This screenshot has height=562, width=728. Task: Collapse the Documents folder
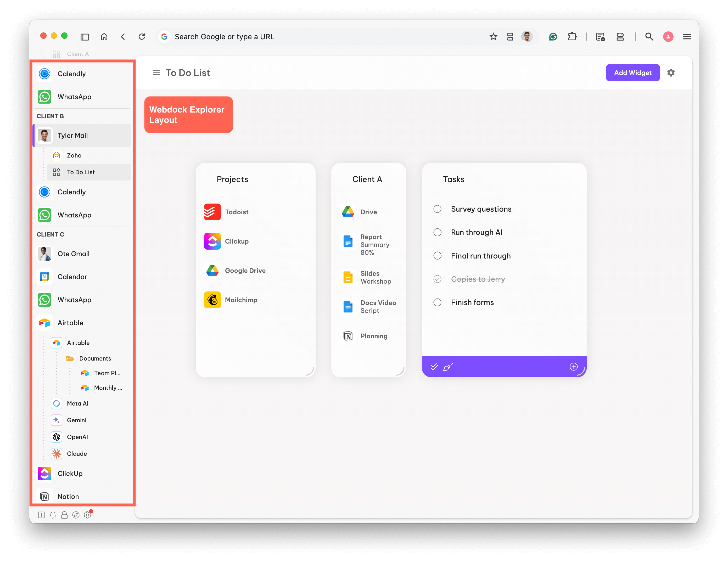(x=89, y=358)
